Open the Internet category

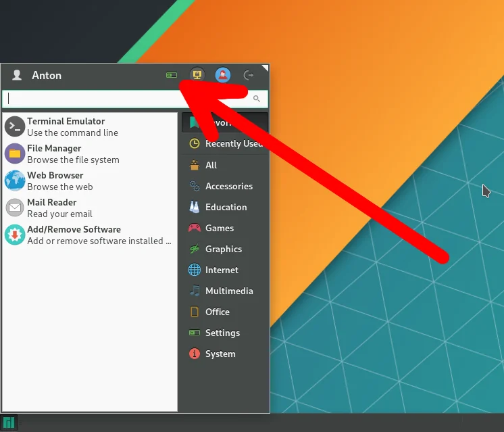coord(225,270)
